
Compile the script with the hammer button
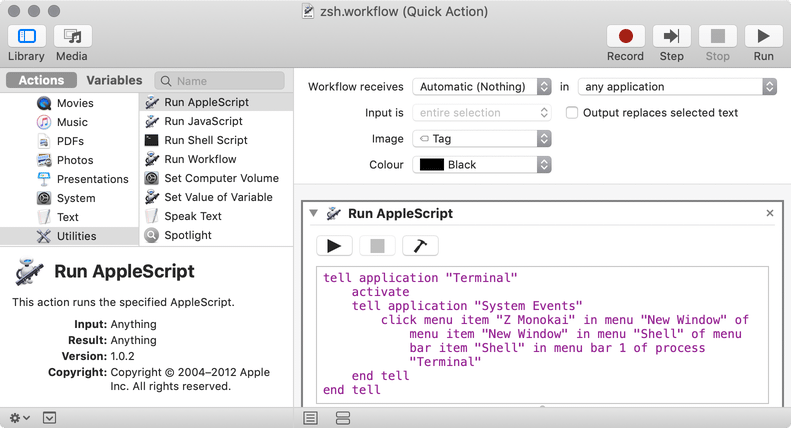(x=420, y=246)
